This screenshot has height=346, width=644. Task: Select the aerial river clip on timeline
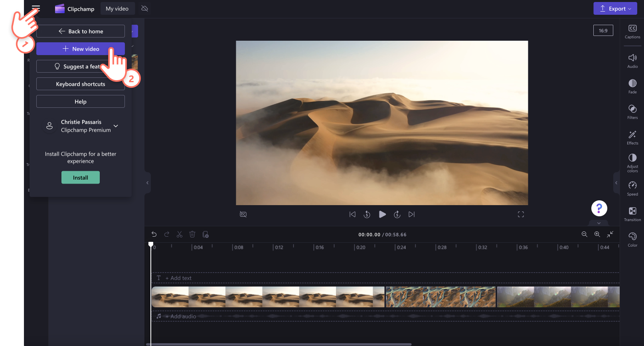(x=441, y=297)
